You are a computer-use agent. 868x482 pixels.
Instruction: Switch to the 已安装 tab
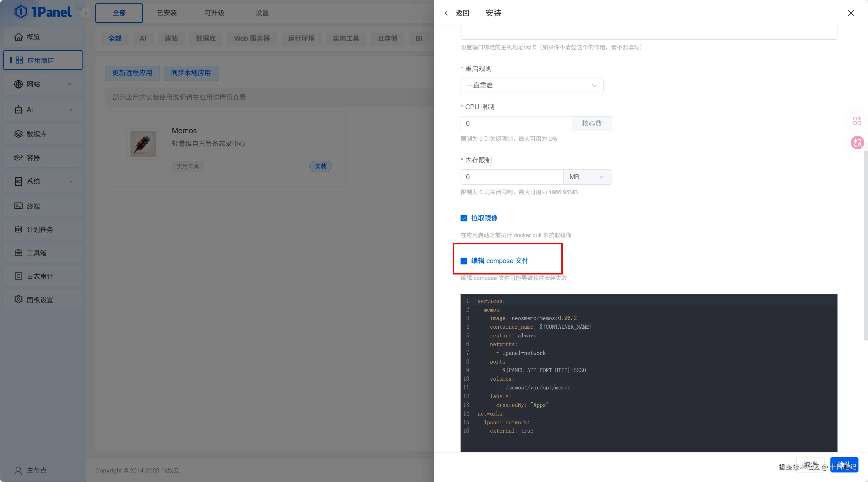coord(167,13)
